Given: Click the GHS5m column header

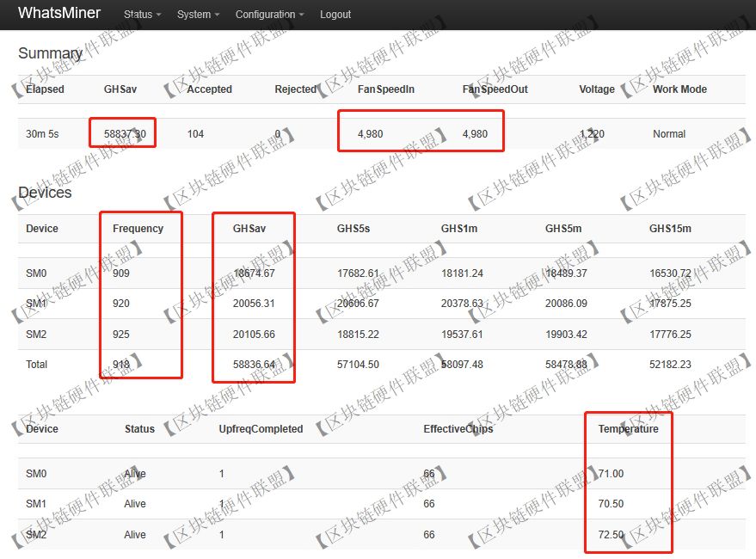Looking at the screenshot, I should [563, 229].
